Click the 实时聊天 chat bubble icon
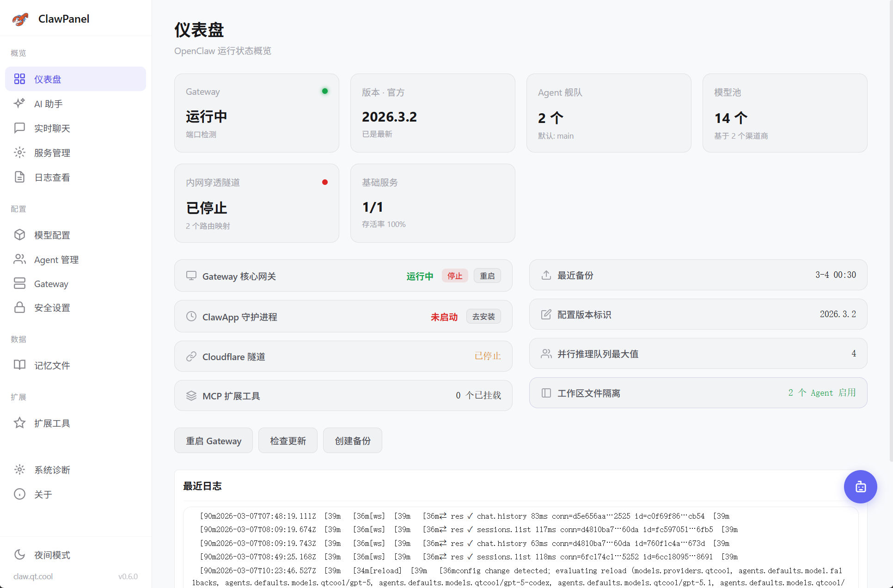 [19, 128]
